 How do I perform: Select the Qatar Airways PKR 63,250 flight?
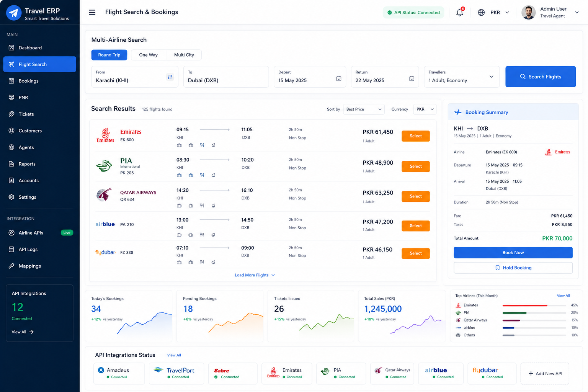pyautogui.click(x=416, y=196)
